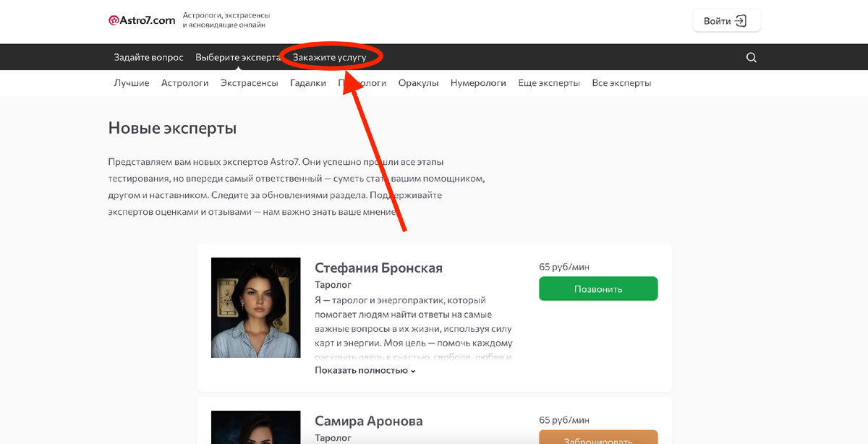Viewport: 868px width, 444px height.
Task: Open the Стефания Бронская name link
Action: pyautogui.click(x=378, y=268)
